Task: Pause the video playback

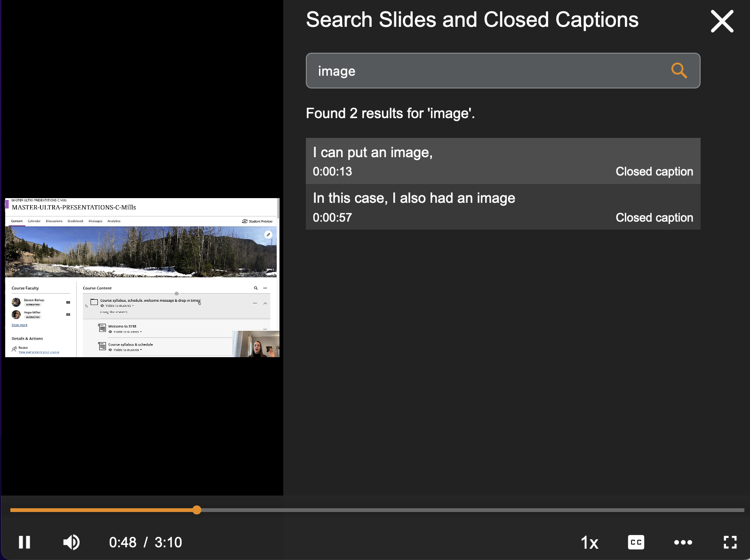Action: (24, 542)
